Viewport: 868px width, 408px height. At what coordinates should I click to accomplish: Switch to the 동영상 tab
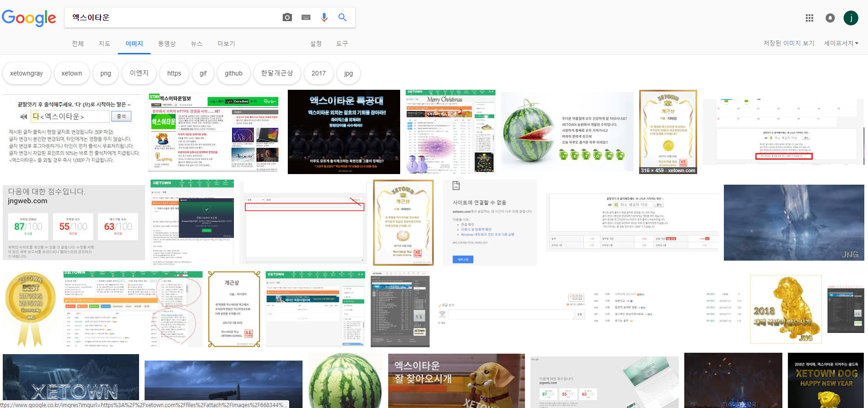click(x=167, y=43)
